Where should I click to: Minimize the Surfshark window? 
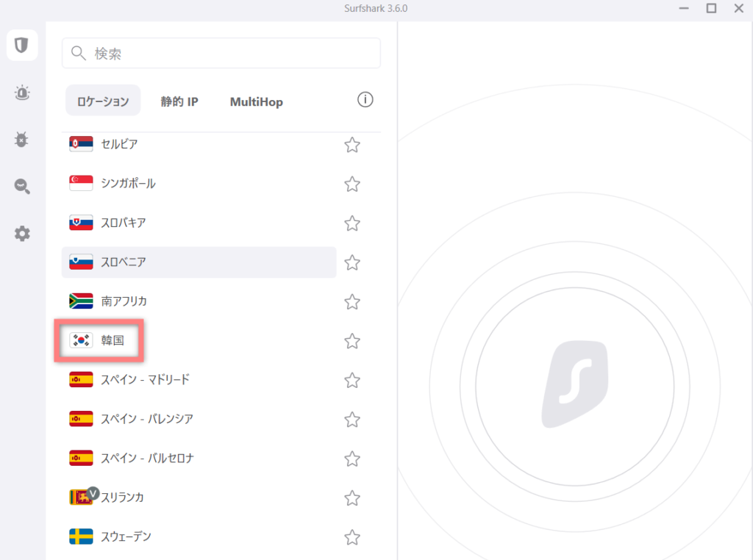(684, 8)
